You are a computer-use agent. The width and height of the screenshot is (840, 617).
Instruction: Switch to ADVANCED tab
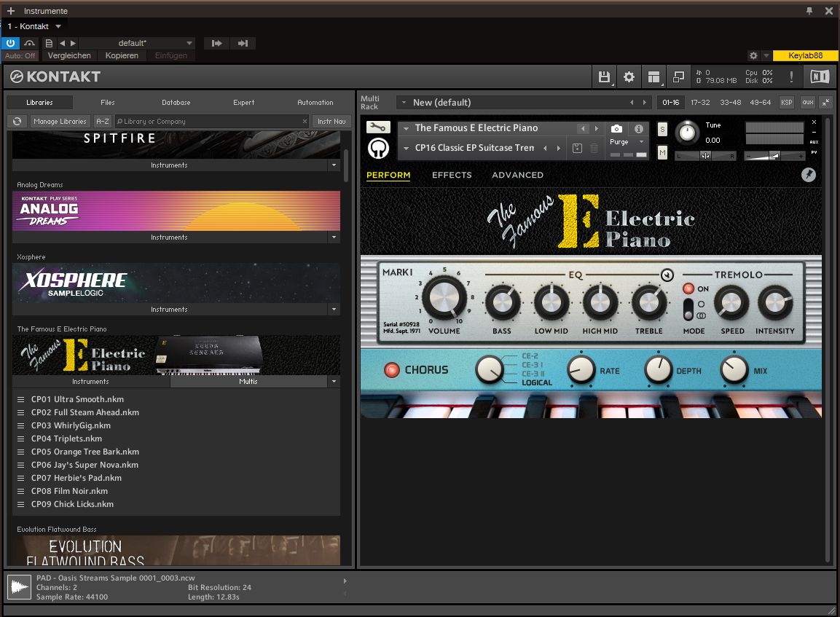[x=517, y=175]
